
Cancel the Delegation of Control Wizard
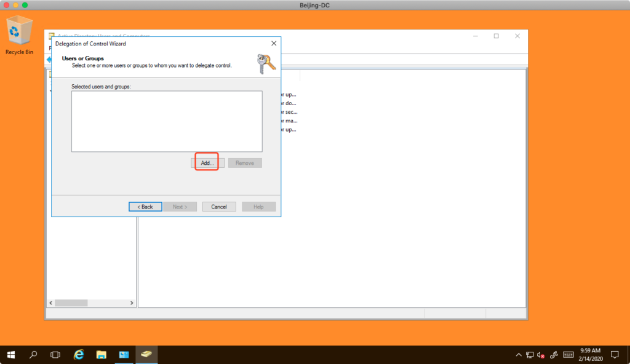(219, 207)
